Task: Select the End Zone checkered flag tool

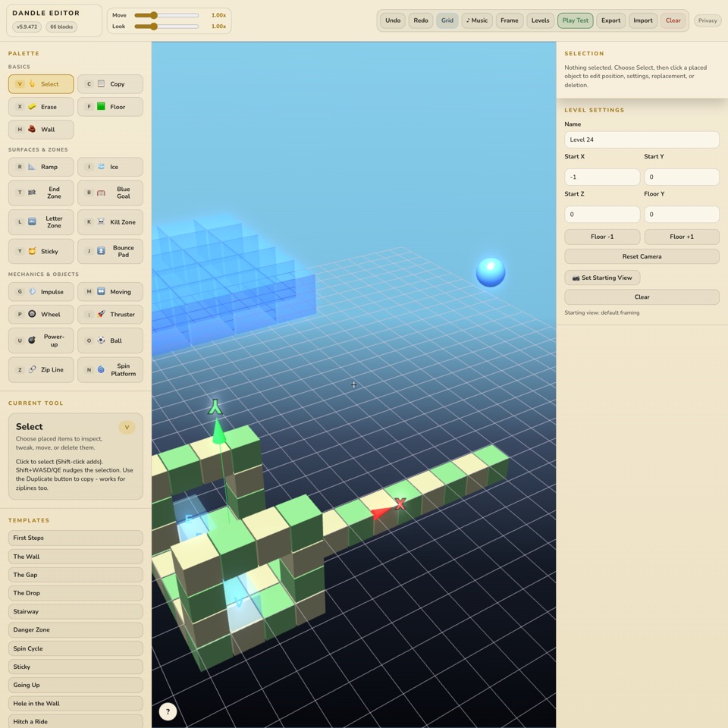Action: coord(41,193)
